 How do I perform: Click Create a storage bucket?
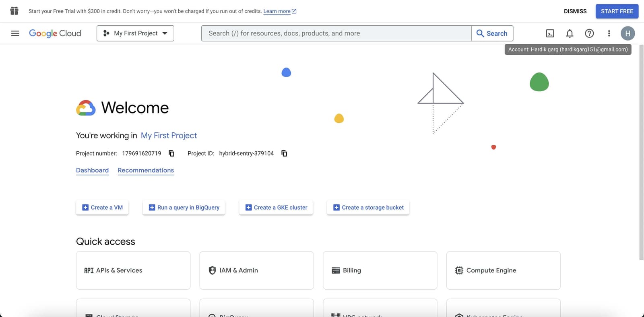[x=368, y=208]
